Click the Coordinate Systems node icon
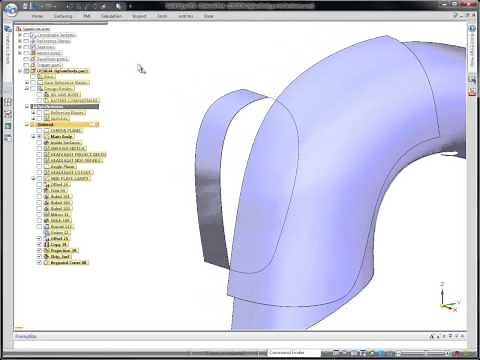Image resolution: width=480 pixels, height=360 pixels. [x=33, y=35]
